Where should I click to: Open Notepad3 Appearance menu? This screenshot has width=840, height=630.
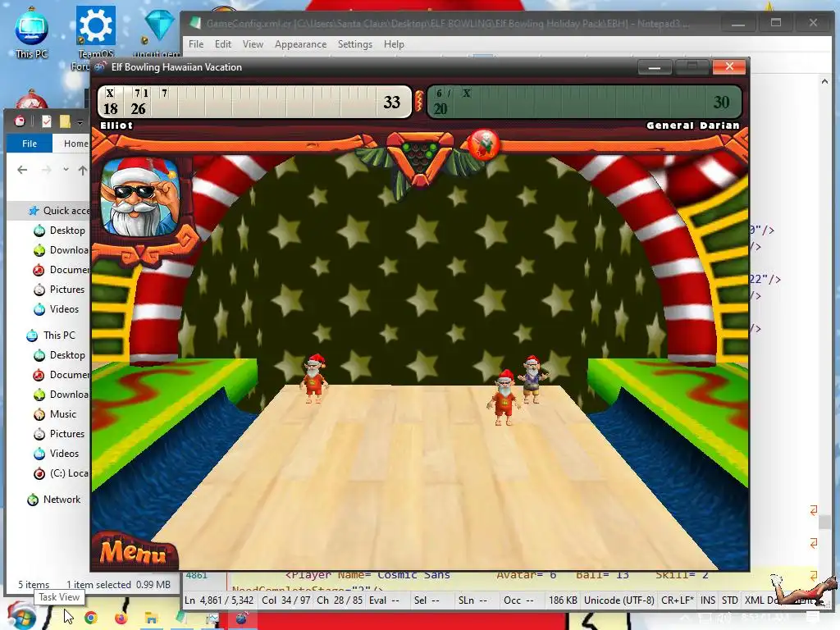pos(300,44)
